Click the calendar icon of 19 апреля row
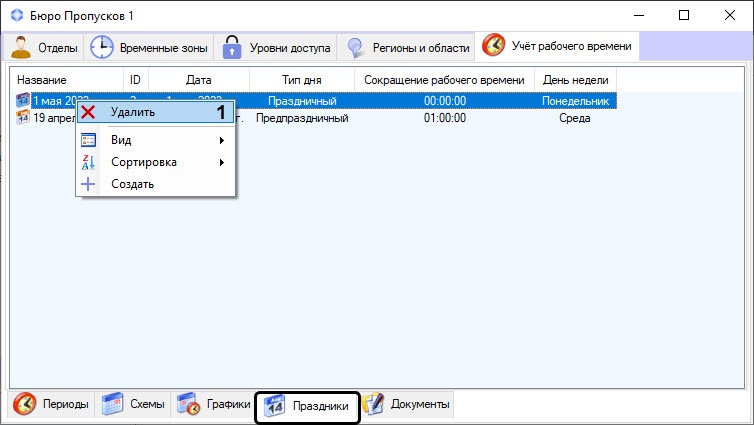The width and height of the screenshot is (754, 425). click(x=23, y=118)
